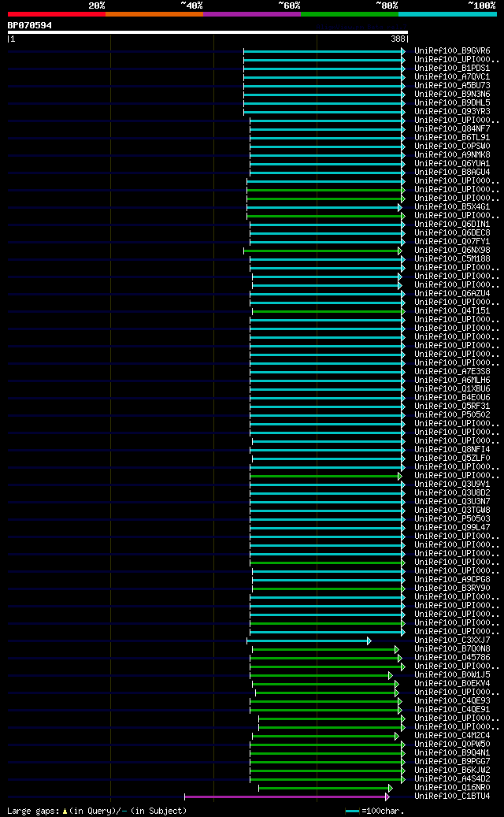Select the UniRef100_Q3U8D2 label

point(452,493)
